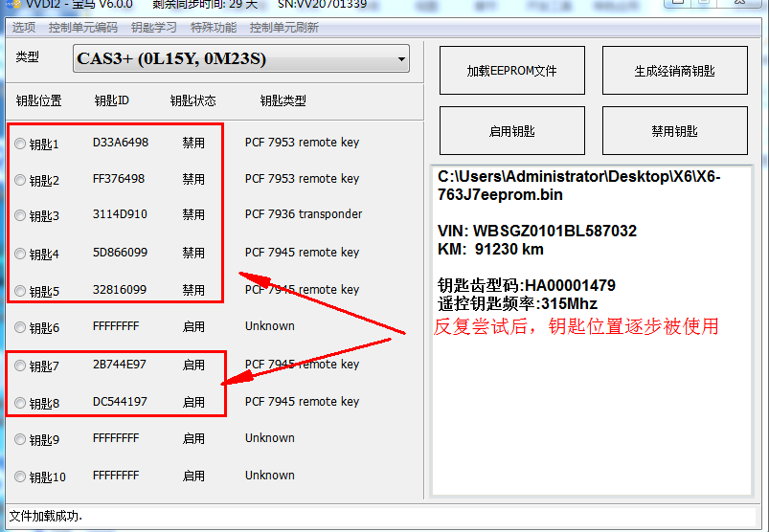Select the 钥匙1 radio button
This screenshot has width=769, height=532.
(x=20, y=144)
